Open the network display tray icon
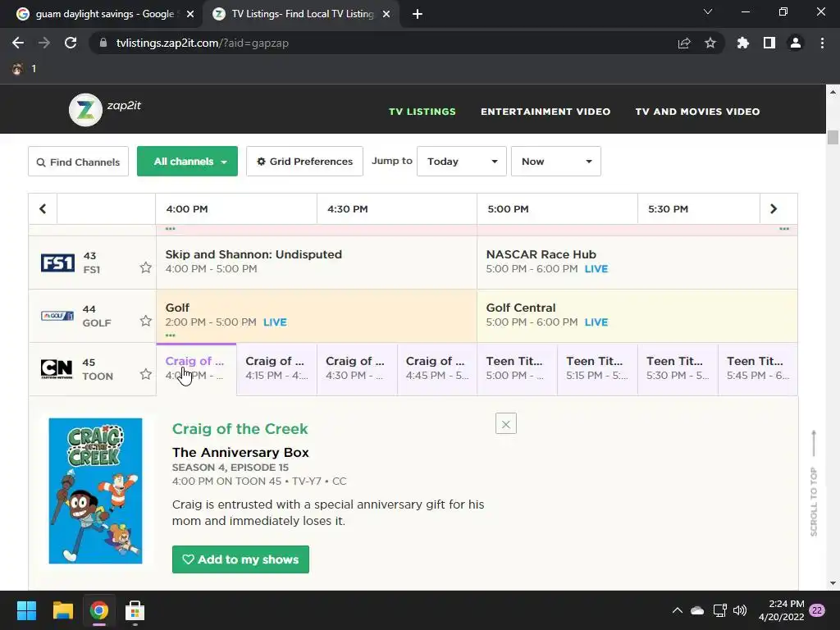 pos(719,610)
